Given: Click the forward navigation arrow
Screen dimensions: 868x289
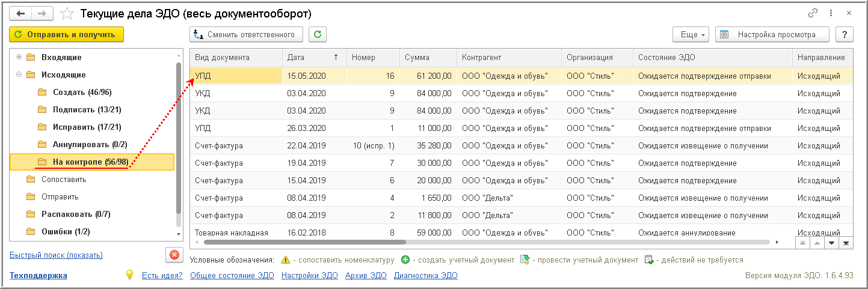Looking at the screenshot, I should [x=42, y=13].
